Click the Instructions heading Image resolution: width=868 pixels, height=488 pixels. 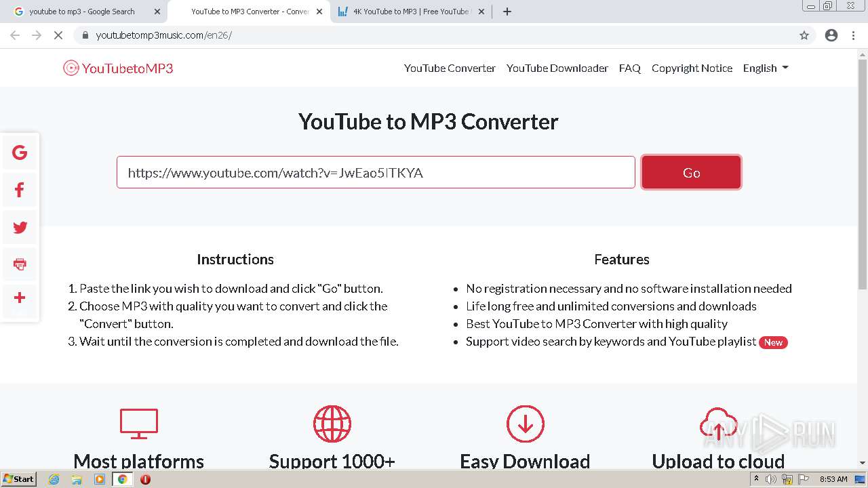point(235,260)
